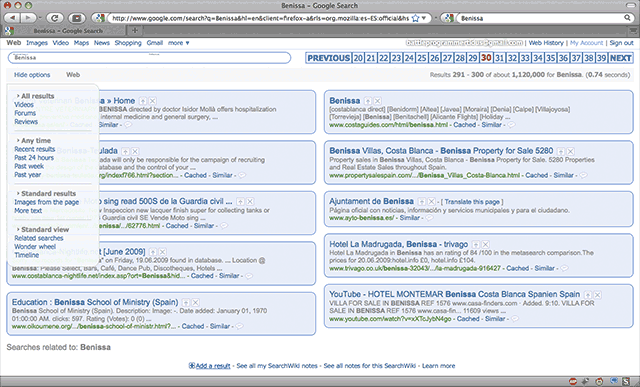Click browser URL address field
The height and width of the screenshot is (387, 640).
point(260,18)
